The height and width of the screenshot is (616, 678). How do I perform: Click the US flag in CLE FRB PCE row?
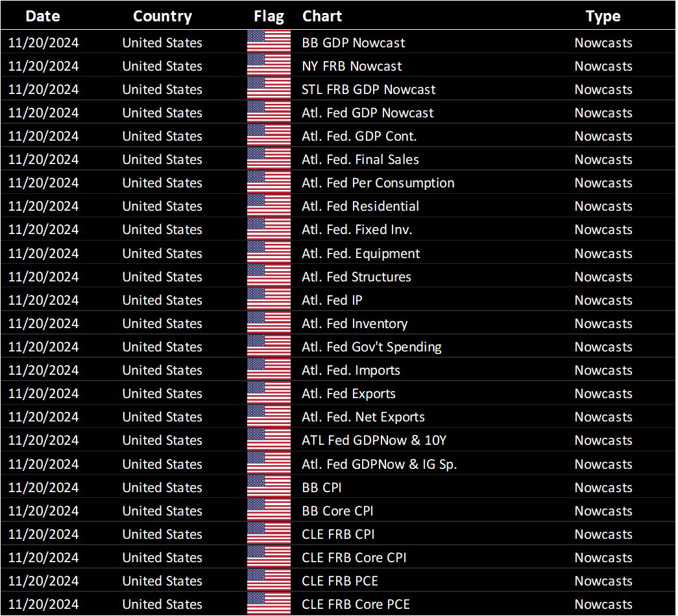pos(269,580)
